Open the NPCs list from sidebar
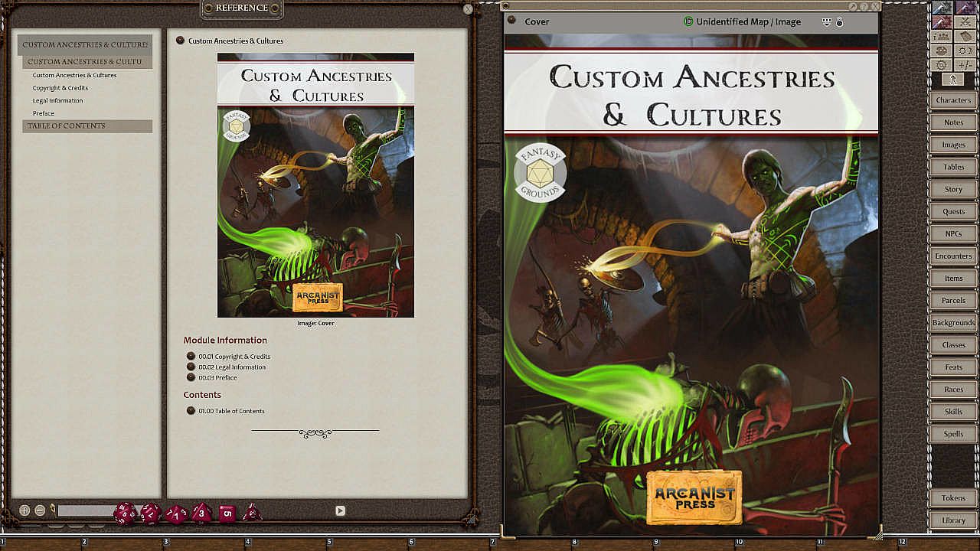This screenshot has width=980, height=551. tap(953, 233)
